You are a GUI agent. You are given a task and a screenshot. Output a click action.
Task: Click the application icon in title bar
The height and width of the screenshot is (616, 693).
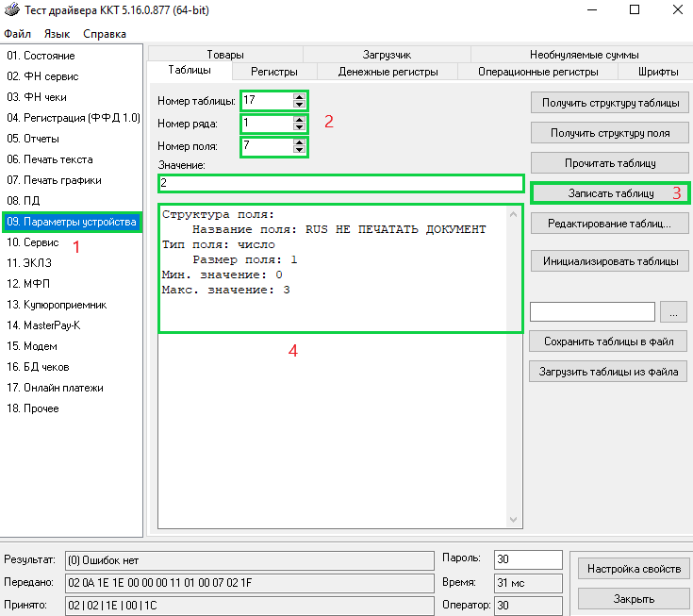(x=12, y=9)
